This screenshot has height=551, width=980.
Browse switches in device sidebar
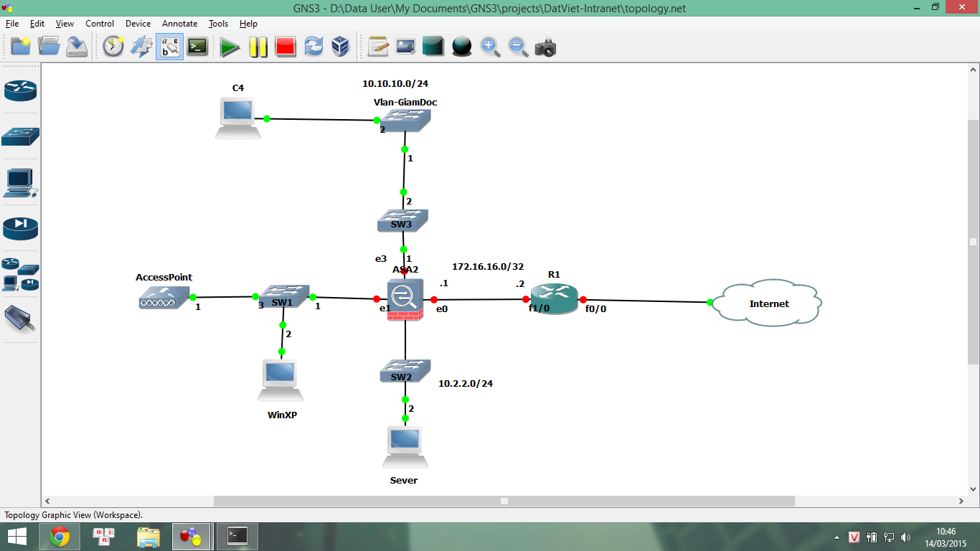(x=20, y=136)
